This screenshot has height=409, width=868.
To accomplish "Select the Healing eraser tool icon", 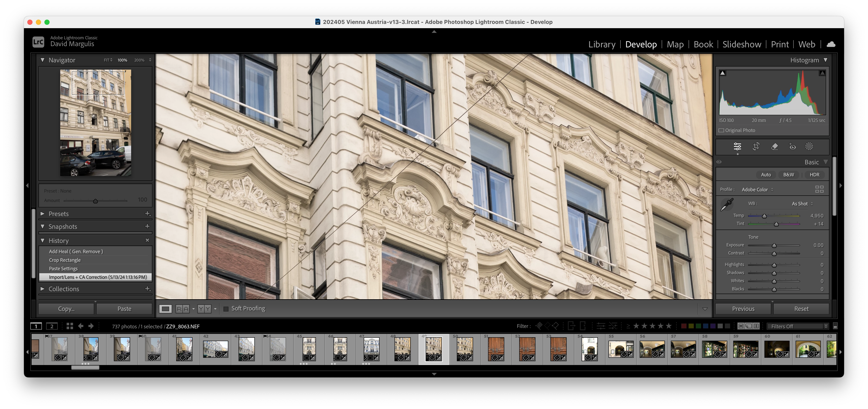I will point(774,146).
